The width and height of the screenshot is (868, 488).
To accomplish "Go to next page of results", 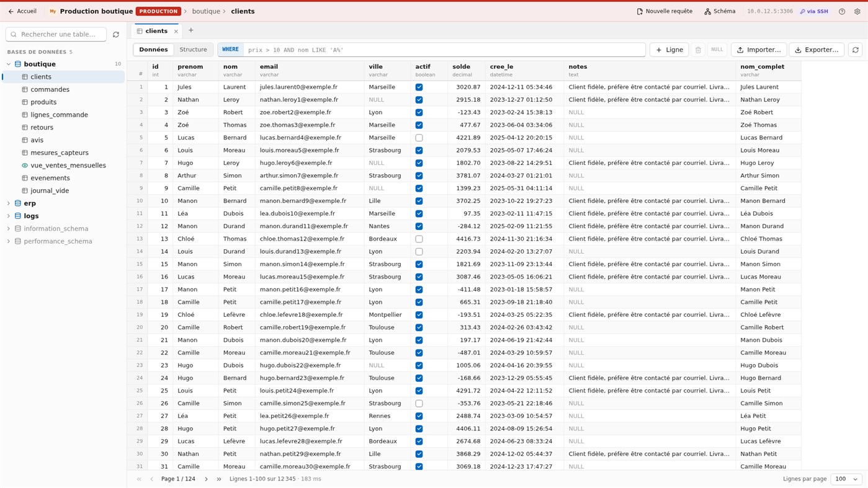I will [207, 479].
